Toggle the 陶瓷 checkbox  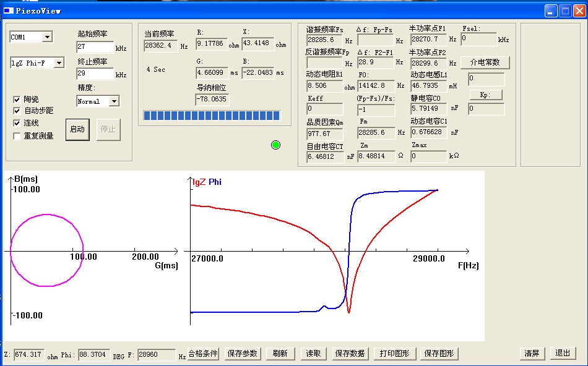[x=17, y=100]
